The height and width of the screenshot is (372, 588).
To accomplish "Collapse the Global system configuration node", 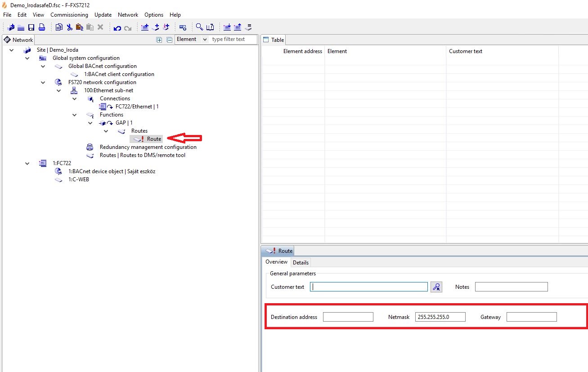I will tap(27, 58).
